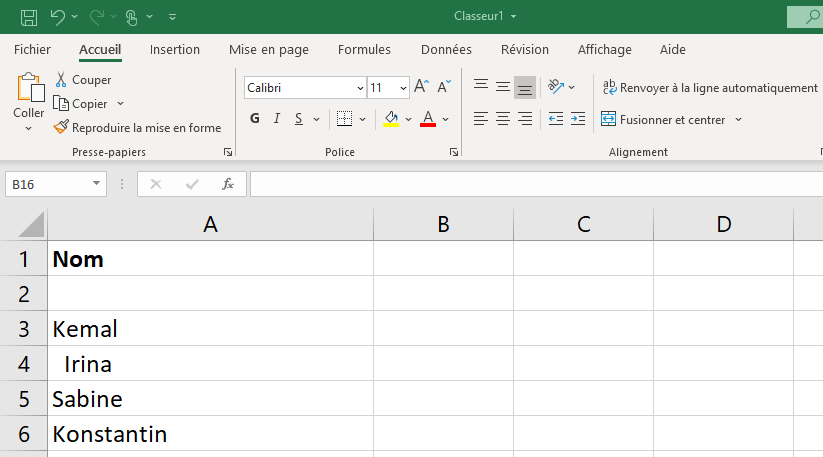Viewport: 823px width, 457px height.
Task: Switch to the Affichage tab
Action: point(605,50)
